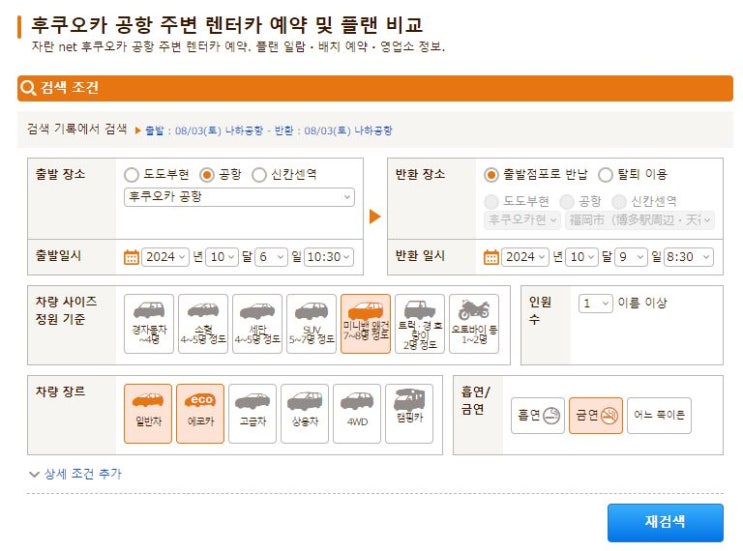The height and width of the screenshot is (551, 743).
Task: Choose the 탈퇴 이용 return radio option
Action: [606, 175]
